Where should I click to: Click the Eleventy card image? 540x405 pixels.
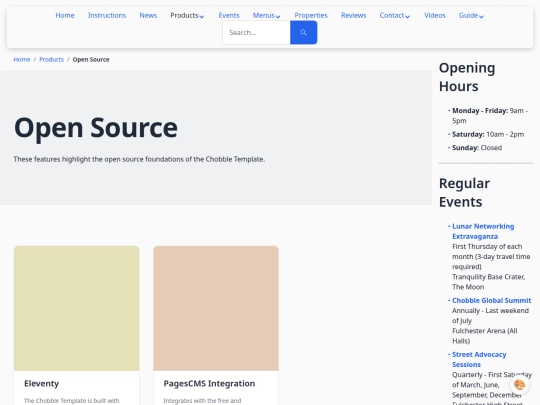pos(76,308)
